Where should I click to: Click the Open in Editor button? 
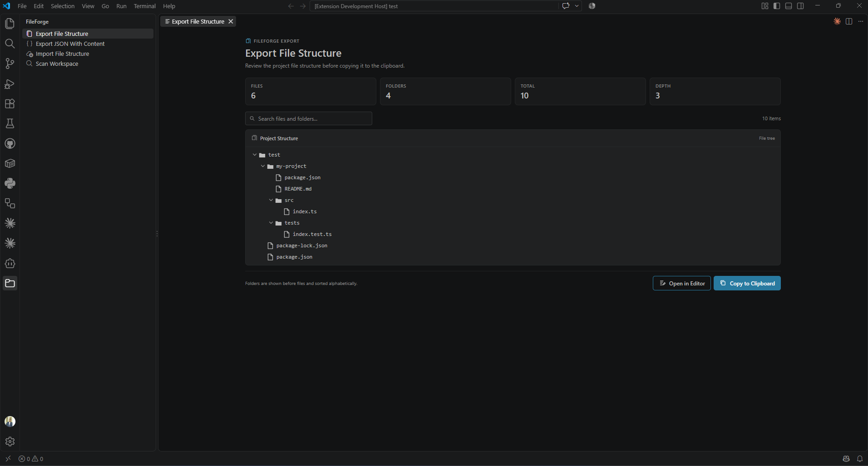click(x=682, y=283)
